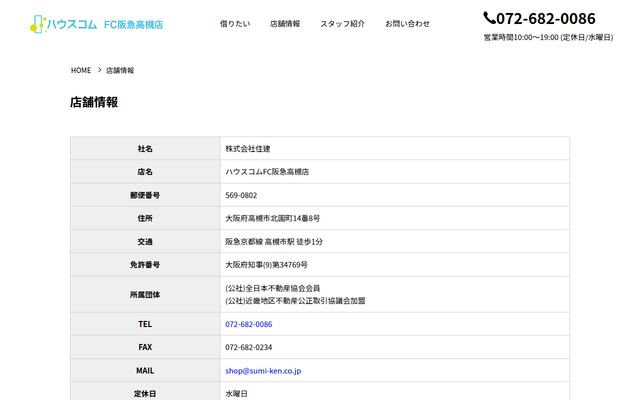Click the 店名 row label
640x400 pixels.
pos(145,172)
